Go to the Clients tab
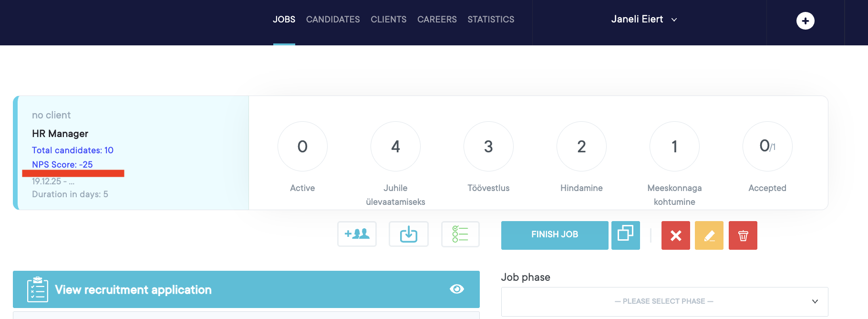 (x=388, y=20)
